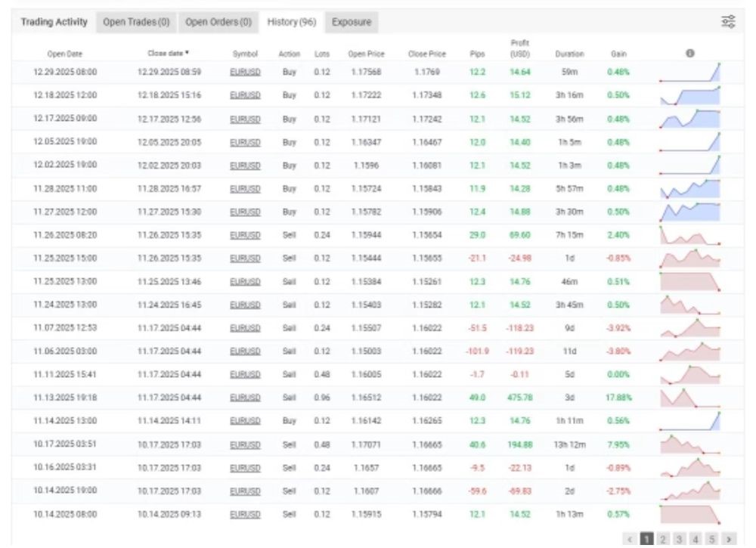
Task: Click the Trading Activity heading
Action: click(54, 22)
